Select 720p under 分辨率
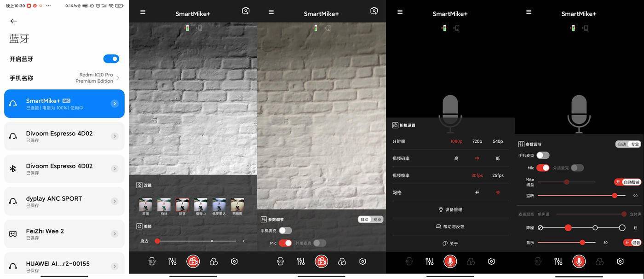644x279 pixels. click(477, 141)
